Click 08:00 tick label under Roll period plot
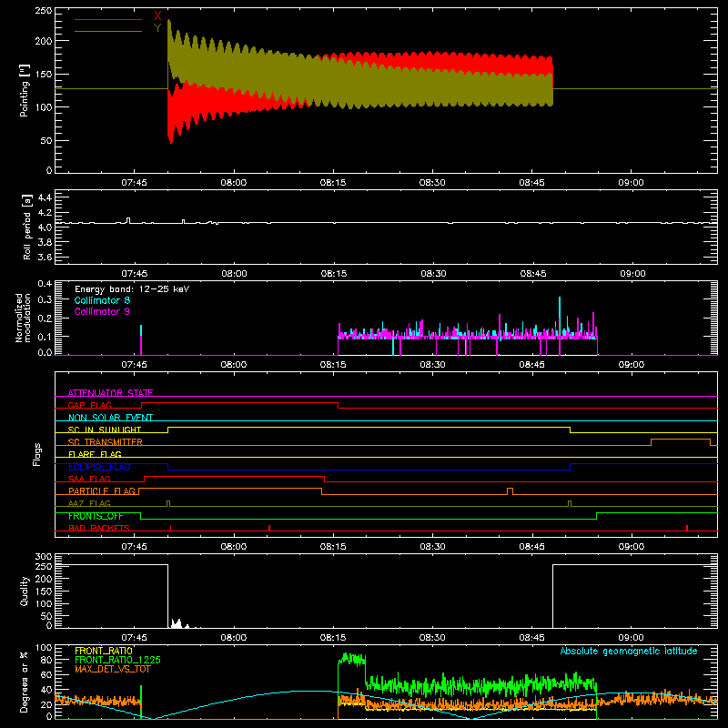The width and height of the screenshot is (728, 728). point(234,274)
